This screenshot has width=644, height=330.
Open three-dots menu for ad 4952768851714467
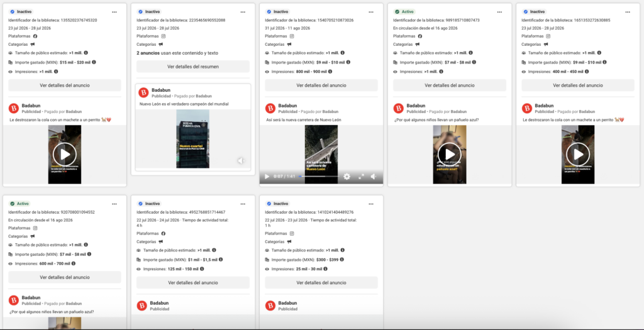pos(243,204)
